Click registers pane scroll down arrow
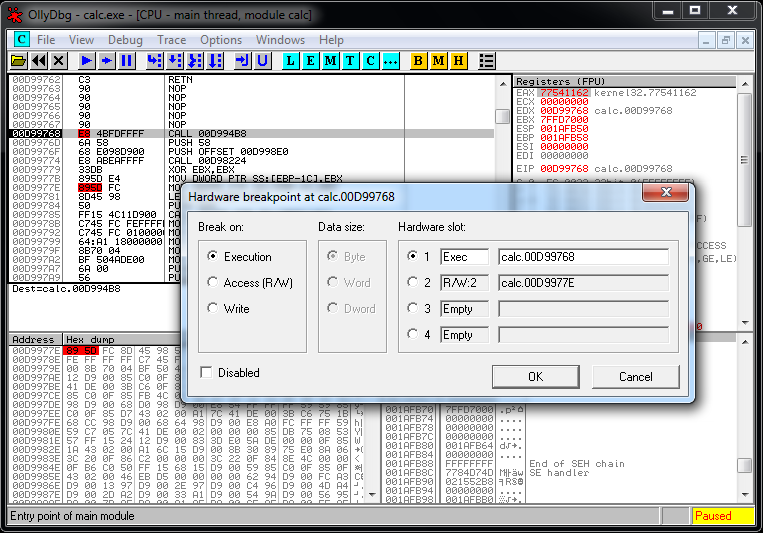The width and height of the screenshot is (763, 533). 745,323
